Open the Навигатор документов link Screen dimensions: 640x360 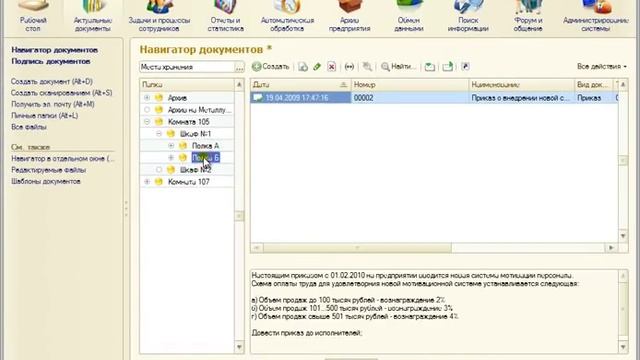click(x=55, y=50)
